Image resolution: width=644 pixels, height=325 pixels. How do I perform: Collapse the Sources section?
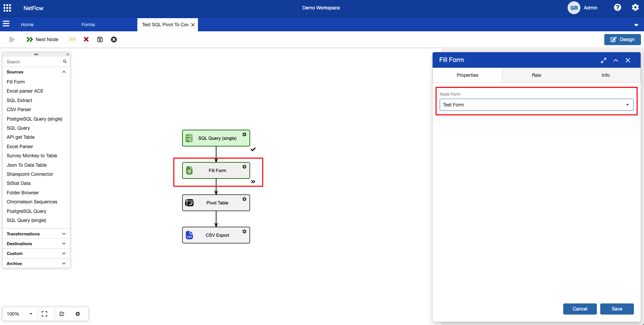[x=64, y=72]
